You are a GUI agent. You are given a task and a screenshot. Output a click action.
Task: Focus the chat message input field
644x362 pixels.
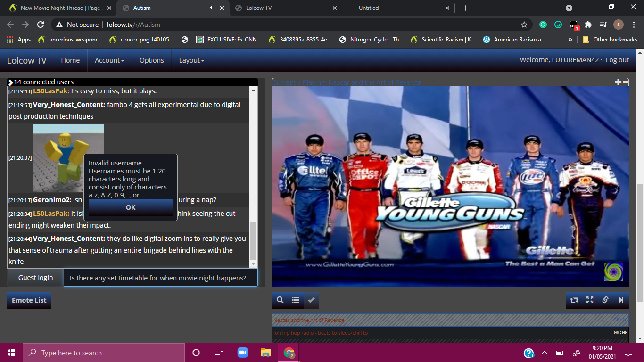(161, 278)
